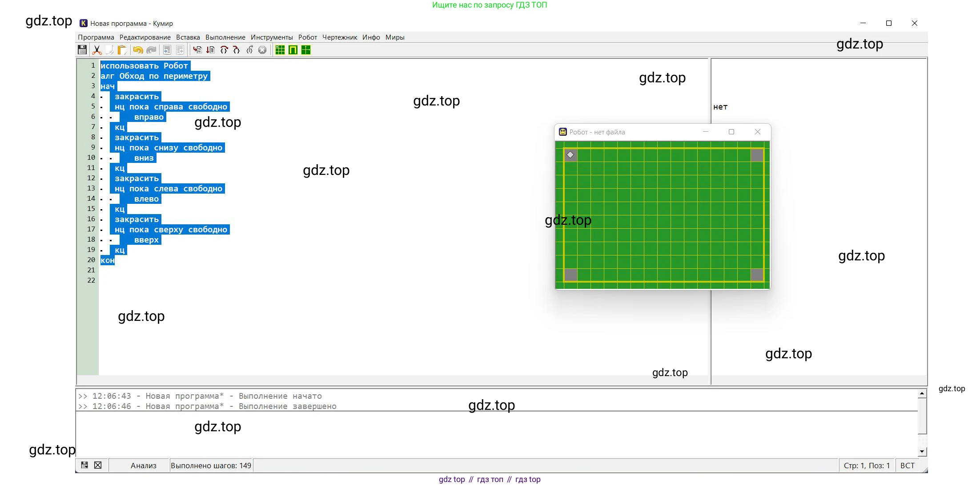
Task: Click the red bent-arrow-and-page toolbar icon
Action: point(197,50)
